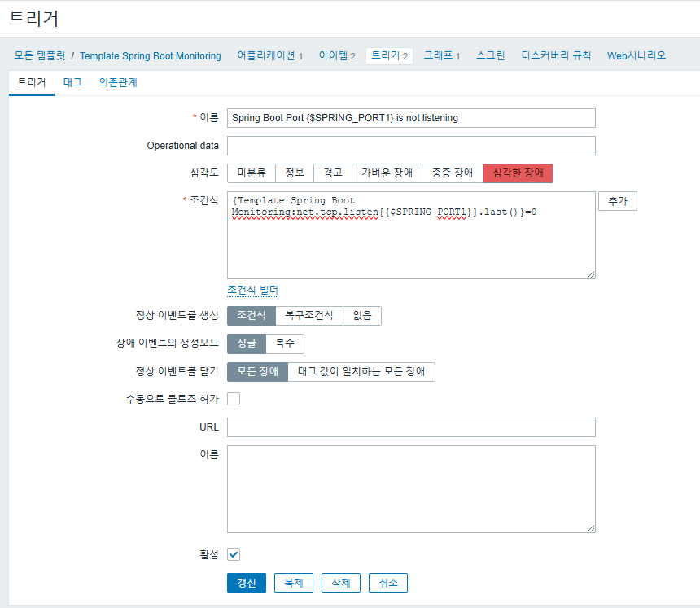Click the 조건식 expression textarea
Image resolution: width=700 pixels, height=608 pixels.
click(x=411, y=235)
